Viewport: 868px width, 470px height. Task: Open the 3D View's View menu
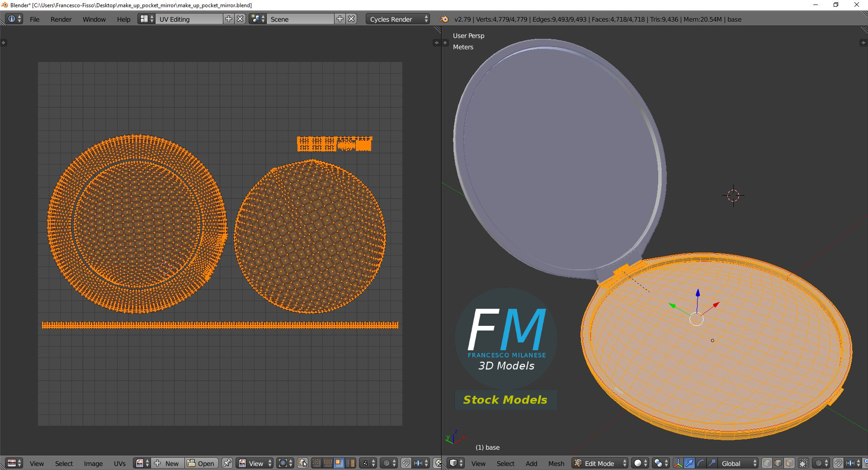point(478,464)
